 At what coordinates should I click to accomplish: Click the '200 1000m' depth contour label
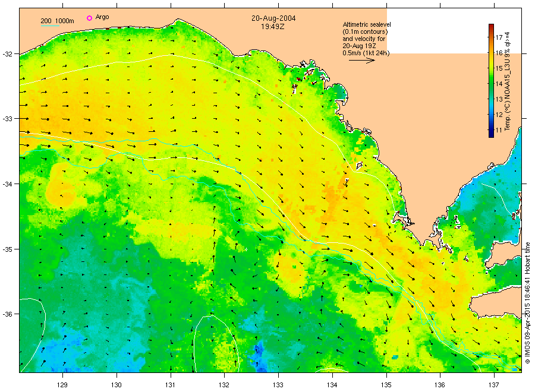point(57,21)
